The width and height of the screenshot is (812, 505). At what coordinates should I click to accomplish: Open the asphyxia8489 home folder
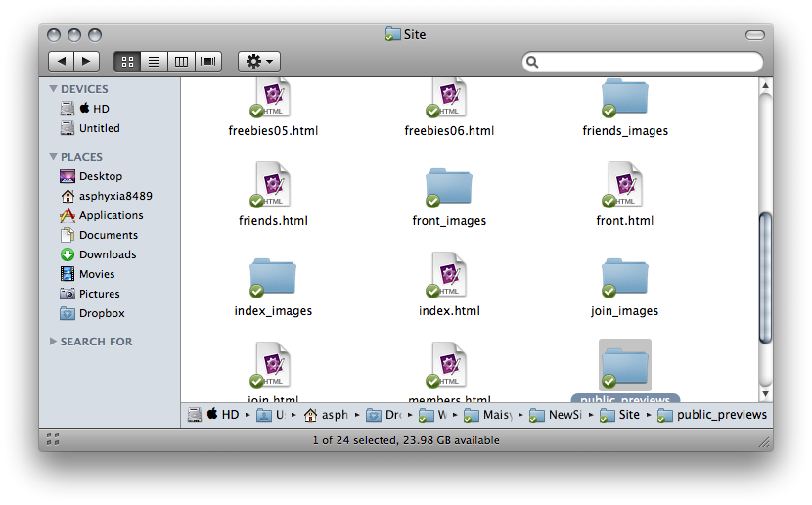pos(107,196)
